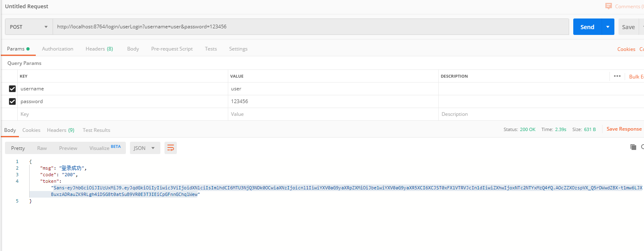Uncheck the password parameter checkbox

coord(12,101)
